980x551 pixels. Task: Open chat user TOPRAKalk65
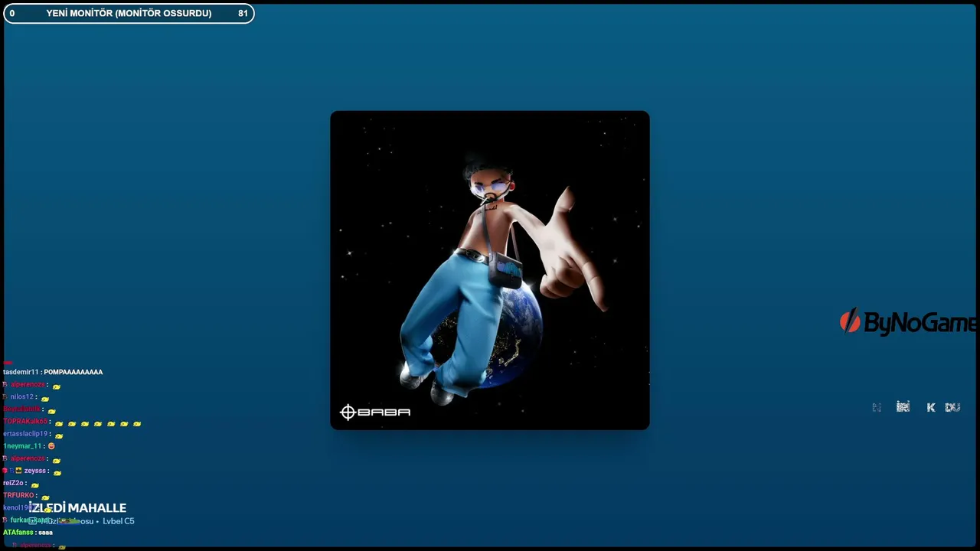click(25, 422)
